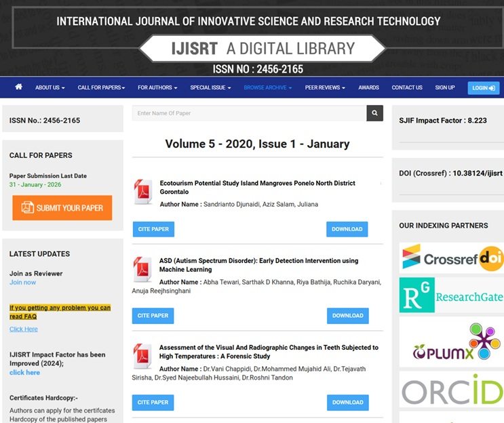504x423 pixels.
Task: Open the PlumX partner logo
Action: pyautogui.click(x=450, y=343)
